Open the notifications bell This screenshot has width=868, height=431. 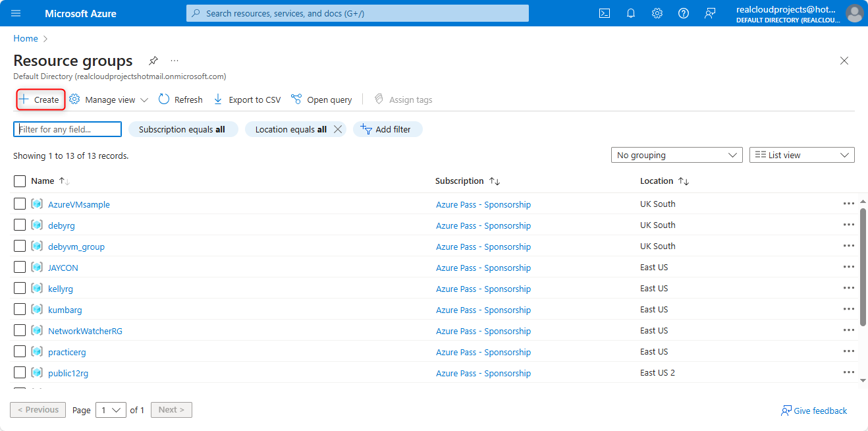point(630,13)
